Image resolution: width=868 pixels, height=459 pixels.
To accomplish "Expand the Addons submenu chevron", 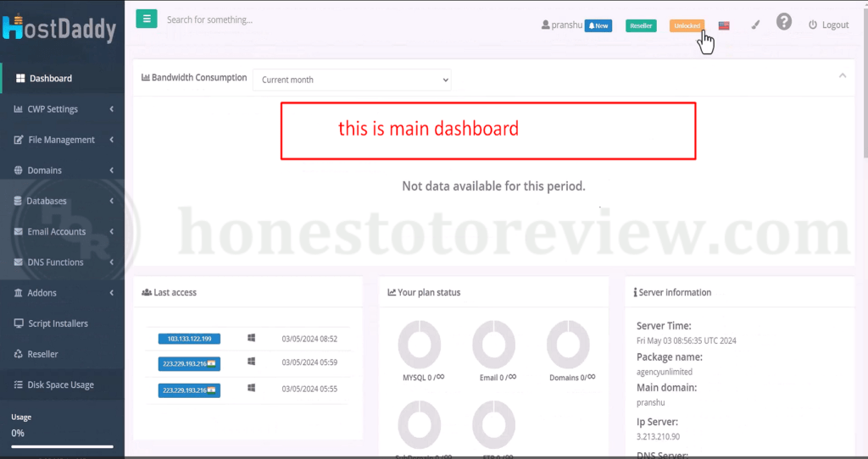I will coord(112,292).
